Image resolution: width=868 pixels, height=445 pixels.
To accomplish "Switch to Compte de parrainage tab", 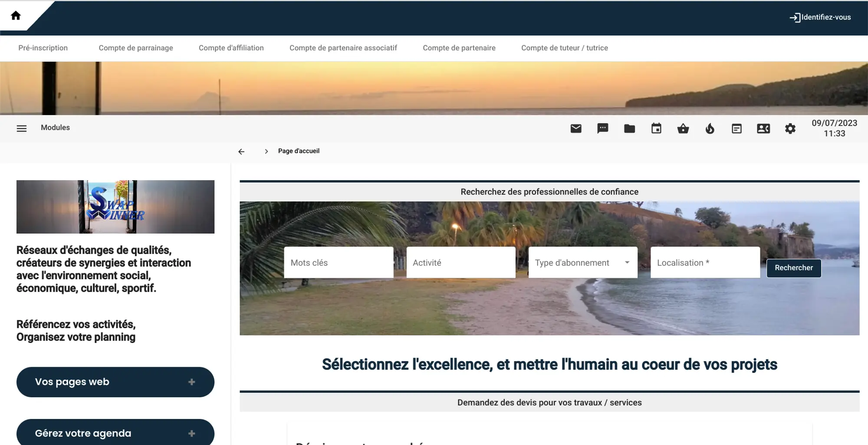I will point(136,48).
